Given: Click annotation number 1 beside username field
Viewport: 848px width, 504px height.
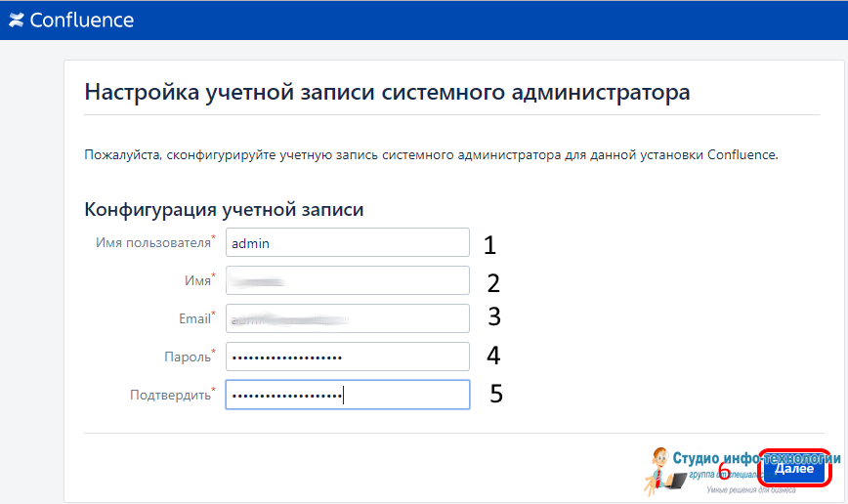Looking at the screenshot, I should tap(490, 244).
